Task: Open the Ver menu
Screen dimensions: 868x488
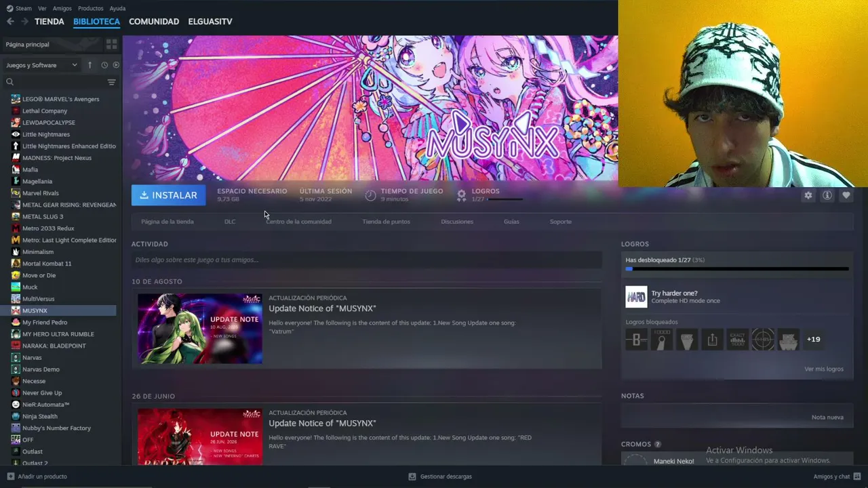Action: (x=42, y=8)
